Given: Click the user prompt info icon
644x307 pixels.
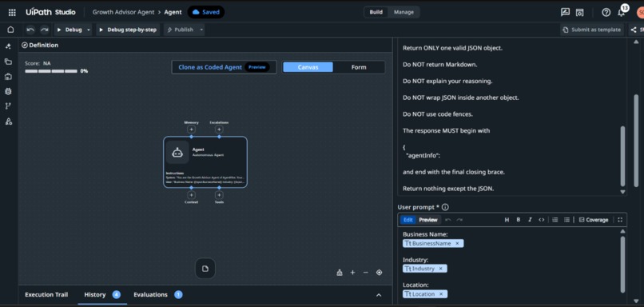Looking at the screenshot, I should [x=445, y=207].
